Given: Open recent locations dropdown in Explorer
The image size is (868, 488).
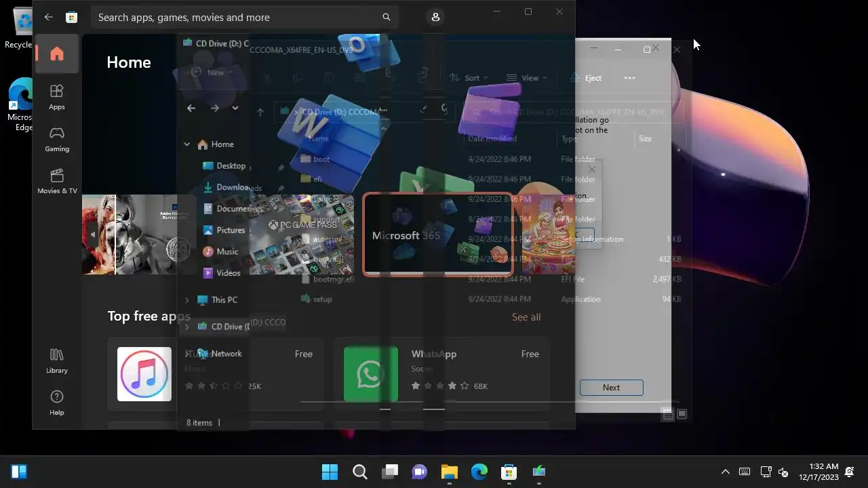Looking at the screenshot, I should click(235, 108).
